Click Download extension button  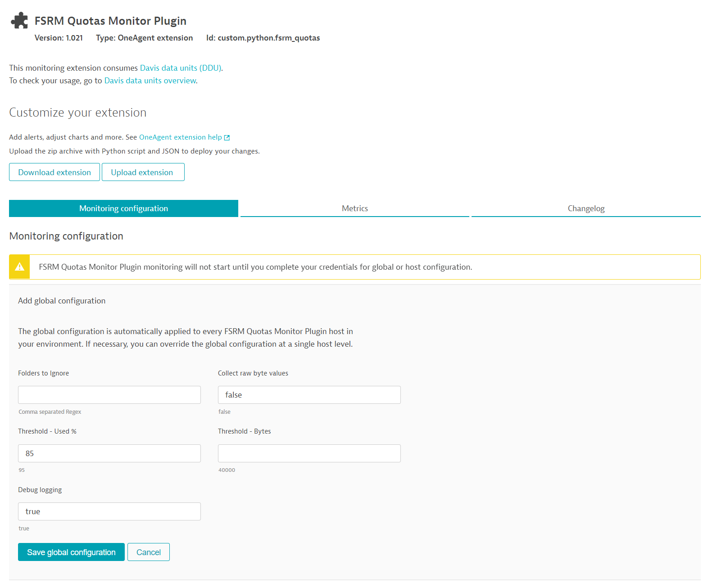[x=54, y=172]
